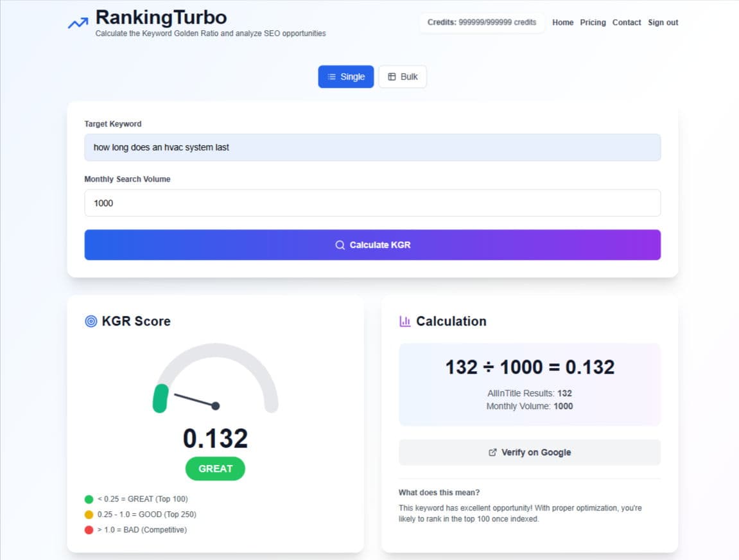The width and height of the screenshot is (739, 560).
Task: Click the green GREAT status badge
Action: tap(215, 469)
